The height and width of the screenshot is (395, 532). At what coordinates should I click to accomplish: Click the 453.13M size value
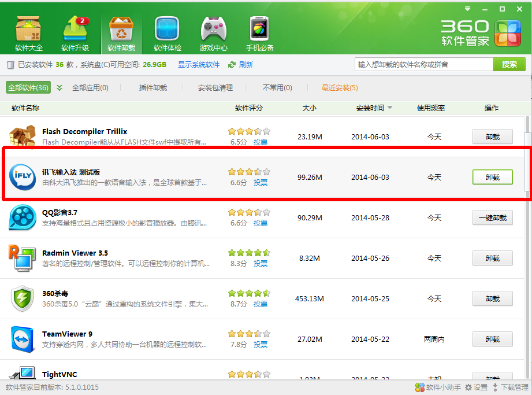310,299
